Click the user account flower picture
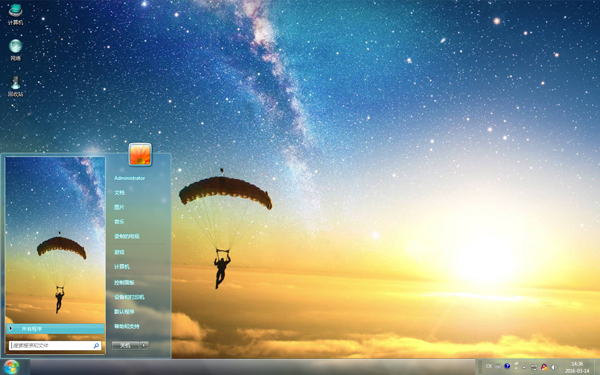The width and height of the screenshot is (600, 375). click(x=140, y=154)
